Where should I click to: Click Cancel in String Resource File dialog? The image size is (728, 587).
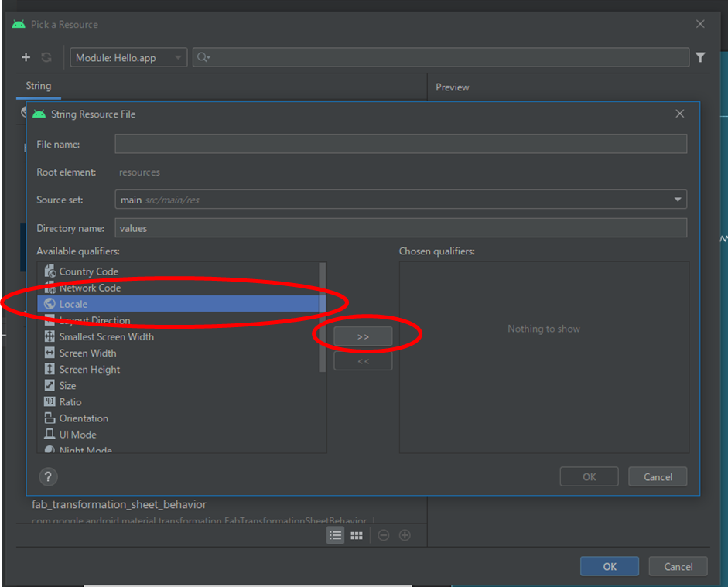point(658,476)
